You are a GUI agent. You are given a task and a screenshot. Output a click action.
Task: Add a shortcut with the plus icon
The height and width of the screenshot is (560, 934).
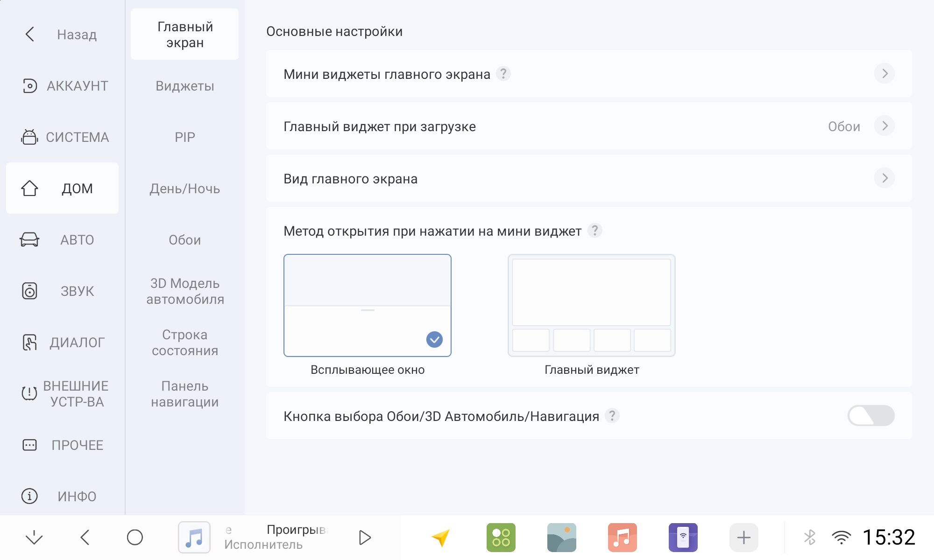pyautogui.click(x=743, y=537)
